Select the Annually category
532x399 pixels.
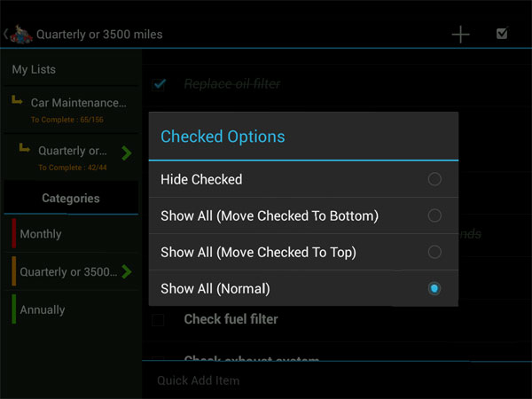point(43,309)
